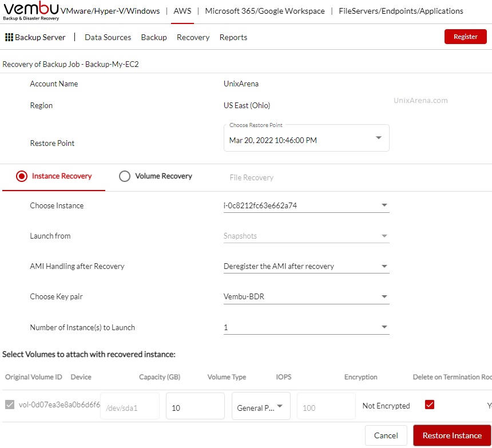Image resolution: width=492 pixels, height=448 pixels.
Task: Expand Number of Instance(s) to Launch dropdown
Action: tap(306, 327)
